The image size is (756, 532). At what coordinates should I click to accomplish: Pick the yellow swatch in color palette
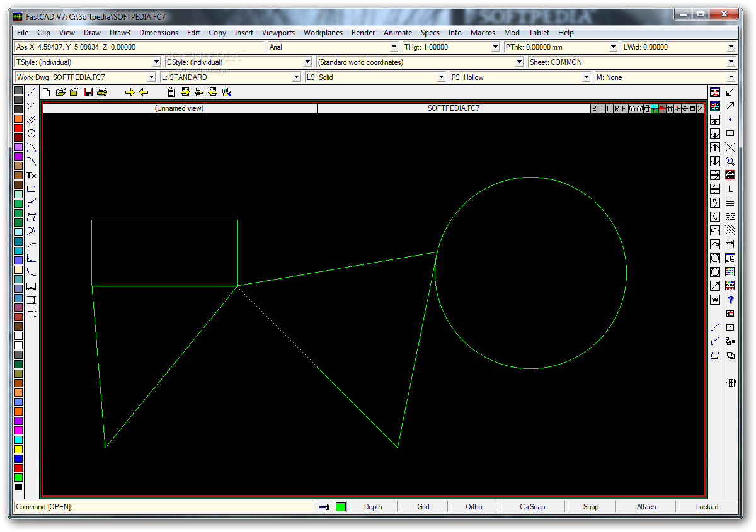[x=18, y=449]
